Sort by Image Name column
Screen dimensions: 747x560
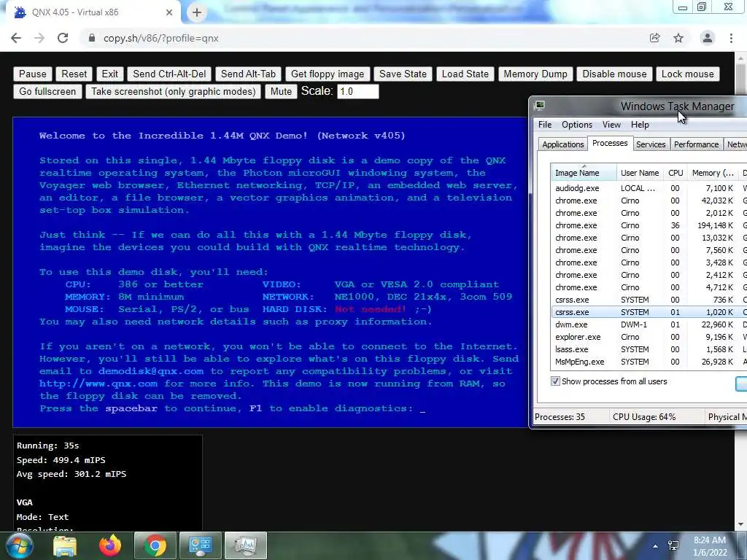pos(584,173)
